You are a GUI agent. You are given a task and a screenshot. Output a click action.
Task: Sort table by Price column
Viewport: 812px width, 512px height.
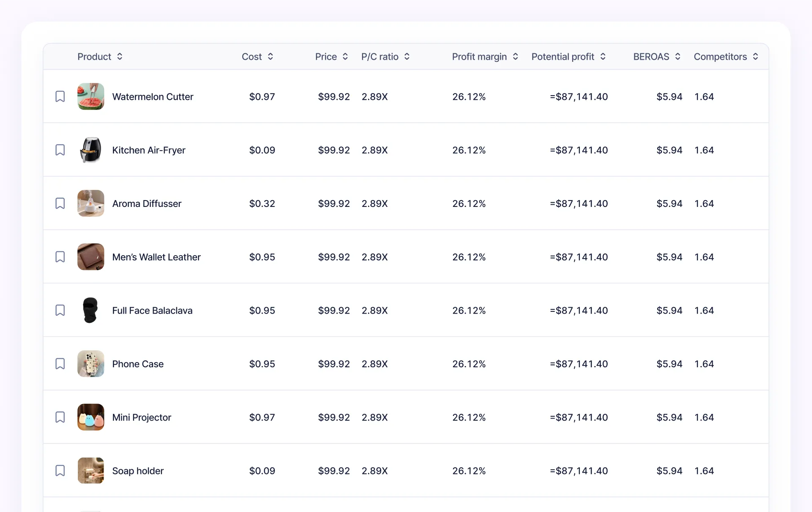tap(345, 56)
